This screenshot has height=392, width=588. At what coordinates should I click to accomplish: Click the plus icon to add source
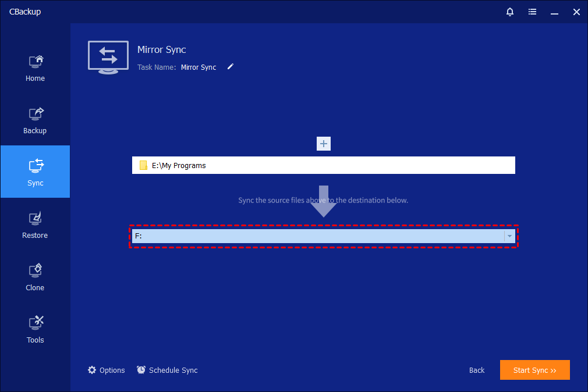pos(324,144)
